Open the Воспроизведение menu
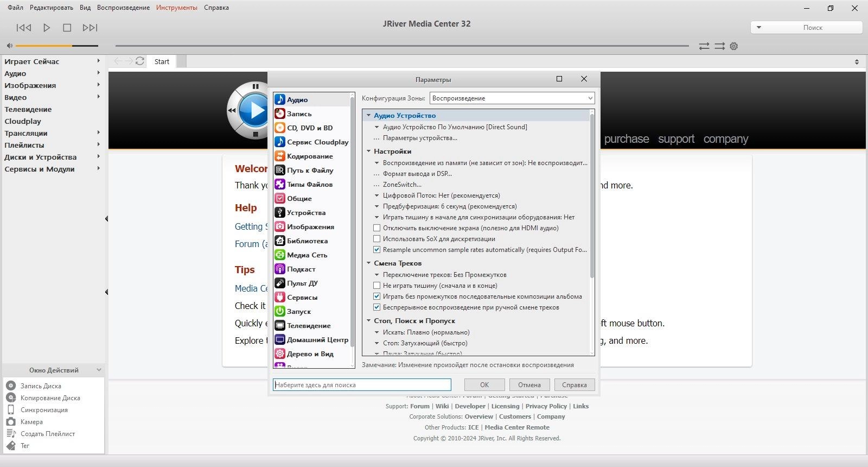This screenshot has height=467, width=868. (x=123, y=8)
